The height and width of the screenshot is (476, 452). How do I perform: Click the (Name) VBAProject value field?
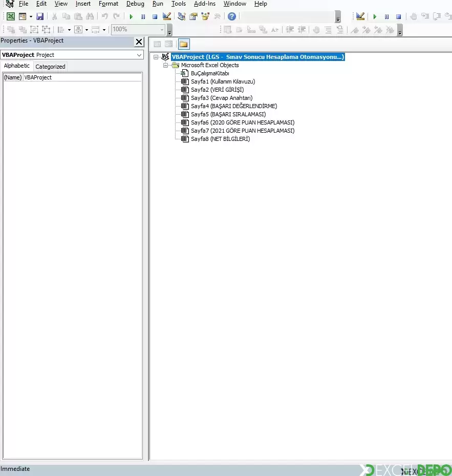click(x=82, y=77)
